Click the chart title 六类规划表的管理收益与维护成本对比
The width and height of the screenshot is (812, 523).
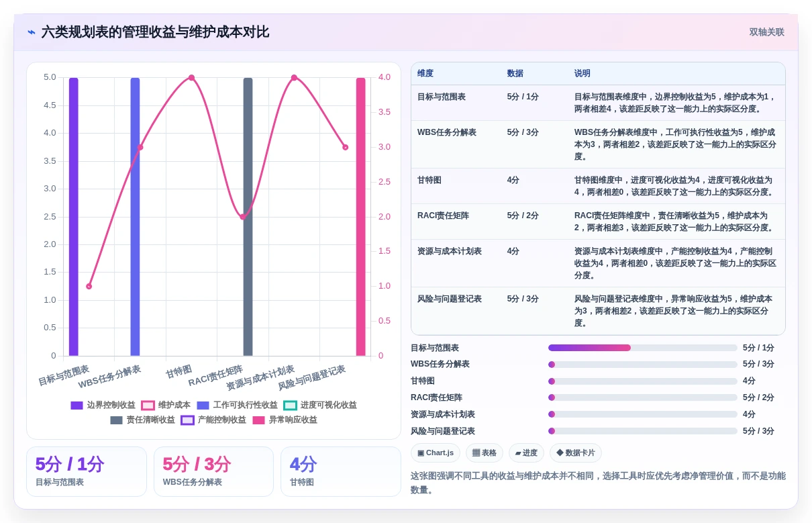(155, 32)
